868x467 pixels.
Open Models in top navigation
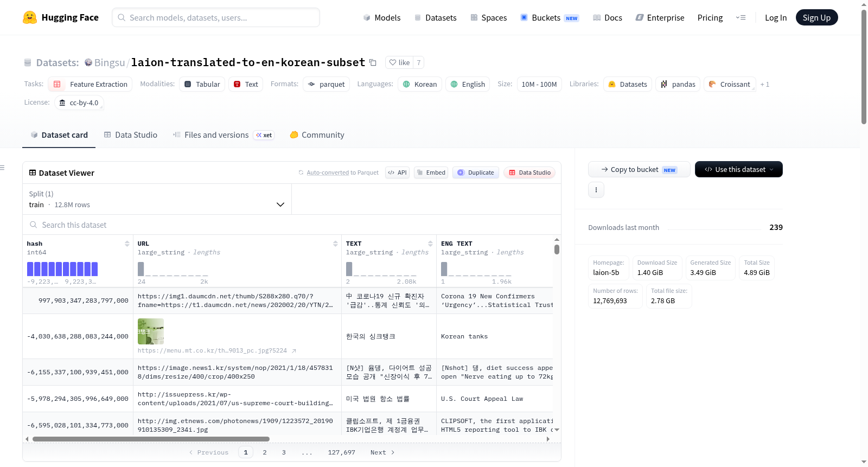(382, 17)
